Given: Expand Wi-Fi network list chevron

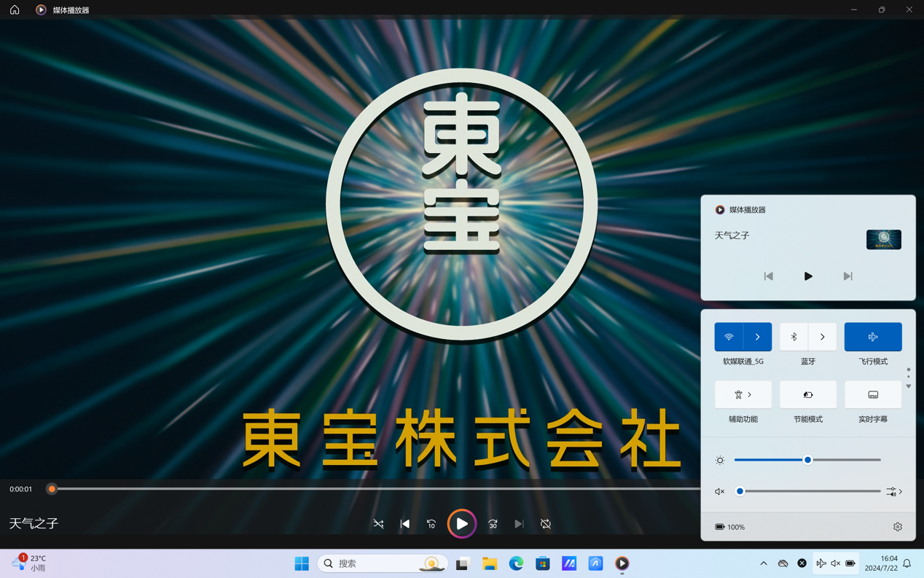Looking at the screenshot, I should coord(757,337).
